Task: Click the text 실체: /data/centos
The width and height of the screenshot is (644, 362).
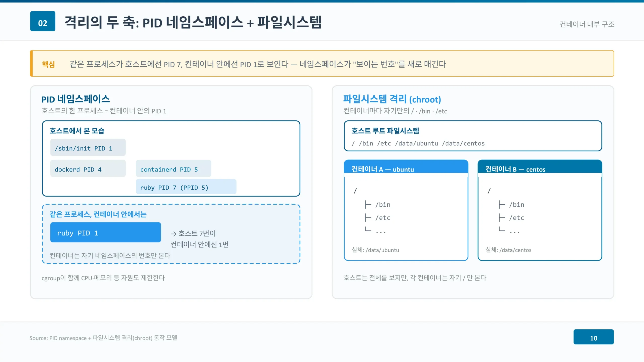Action: pyautogui.click(x=508, y=250)
